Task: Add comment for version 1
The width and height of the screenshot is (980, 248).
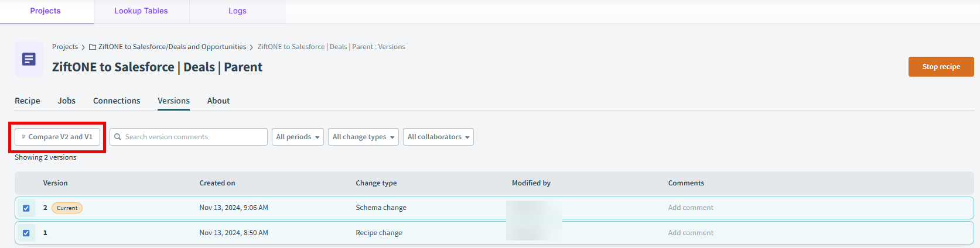Action: pyautogui.click(x=691, y=233)
